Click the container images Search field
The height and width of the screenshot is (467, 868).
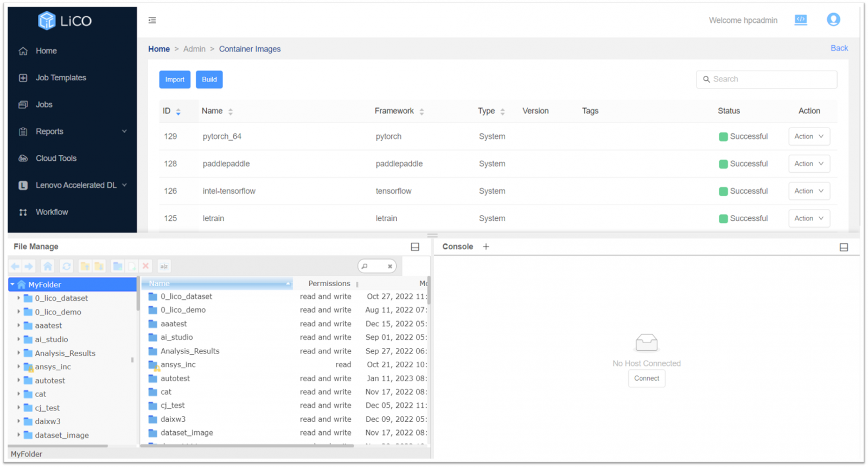[x=770, y=79]
